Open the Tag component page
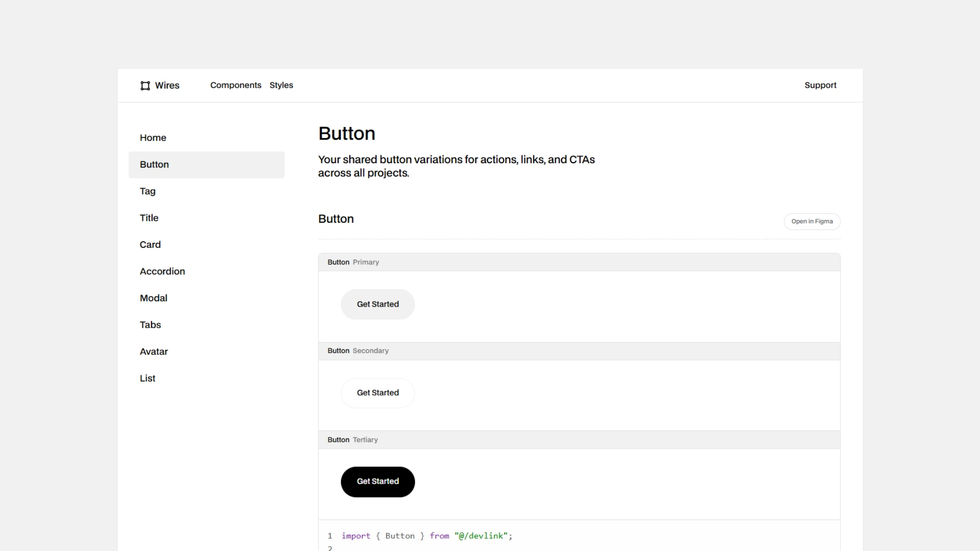980x551 pixels. click(x=147, y=191)
